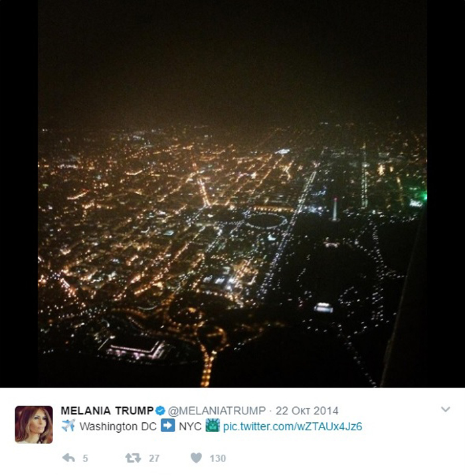This screenshot has height=476, width=465.
Task: Click the retweet count of 27
Action: click(154, 458)
